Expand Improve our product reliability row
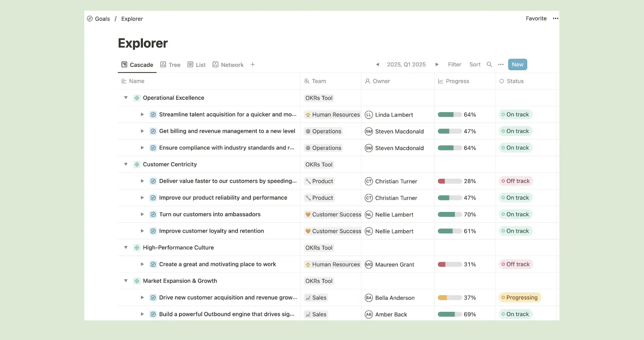The width and height of the screenshot is (644, 340). (142, 198)
